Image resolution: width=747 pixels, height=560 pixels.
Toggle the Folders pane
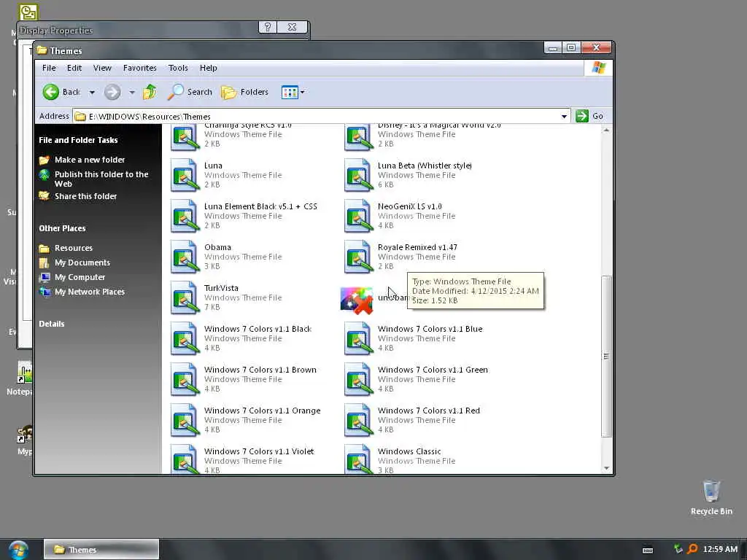point(245,92)
